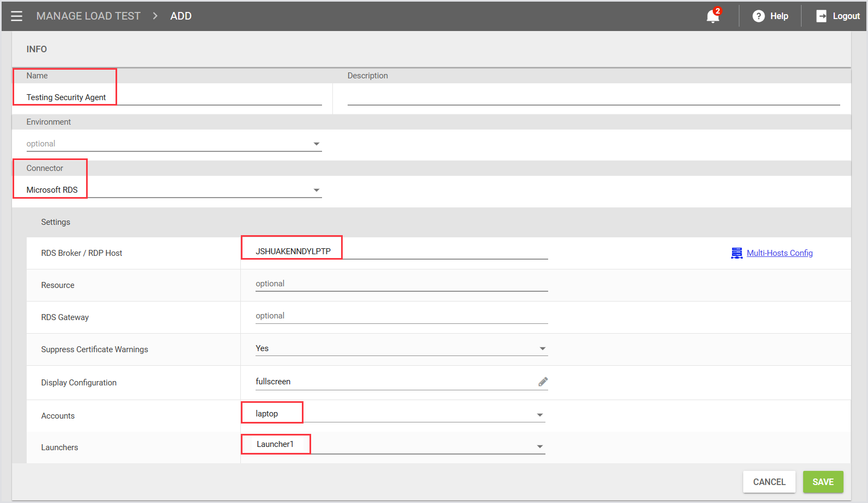Expand the Launchers dropdown showing Launcher1
Viewport: 868px width, 503px height.
pyautogui.click(x=539, y=446)
